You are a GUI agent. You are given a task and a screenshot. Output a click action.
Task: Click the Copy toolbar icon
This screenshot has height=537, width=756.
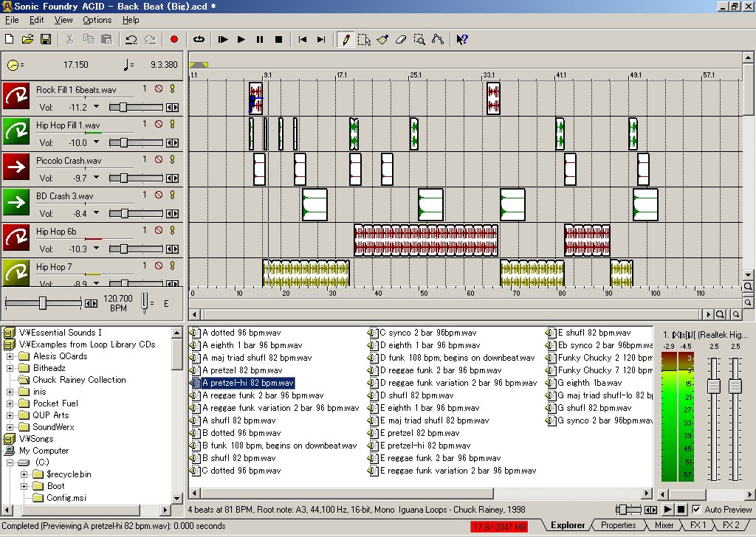point(89,40)
